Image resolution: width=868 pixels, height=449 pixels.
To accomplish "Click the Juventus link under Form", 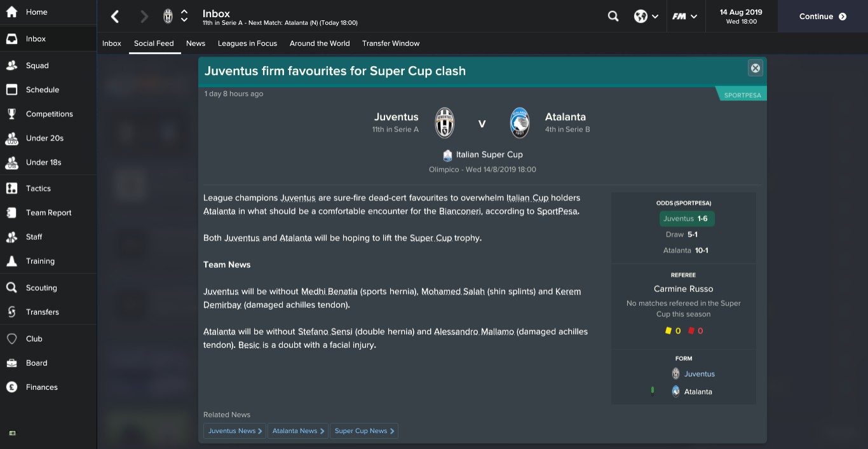I will point(700,374).
